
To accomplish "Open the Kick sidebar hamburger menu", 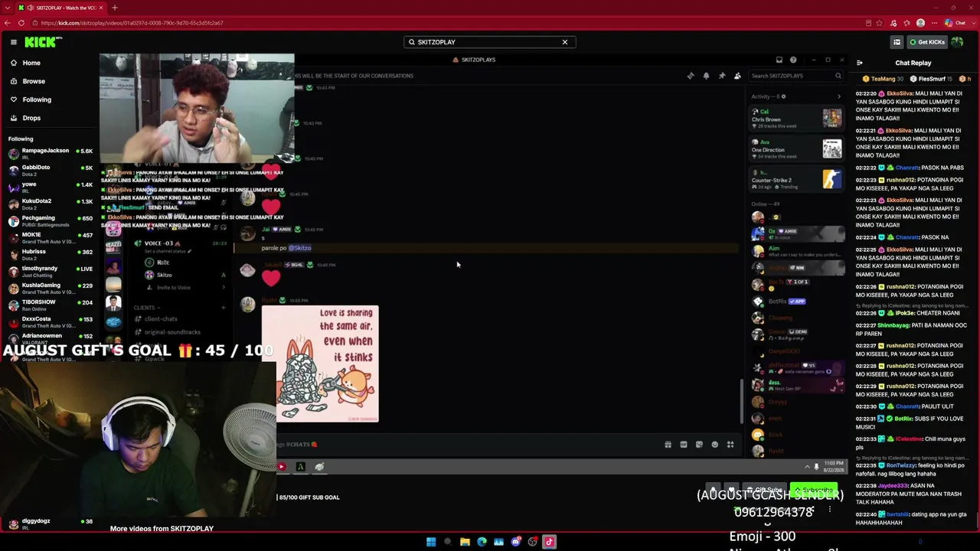I will pyautogui.click(x=14, y=42).
